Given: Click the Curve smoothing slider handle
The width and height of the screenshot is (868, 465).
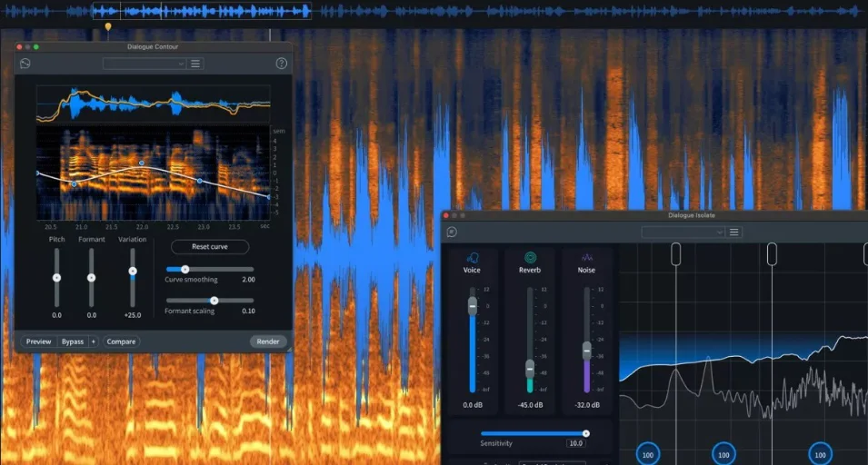Looking at the screenshot, I should [185, 269].
